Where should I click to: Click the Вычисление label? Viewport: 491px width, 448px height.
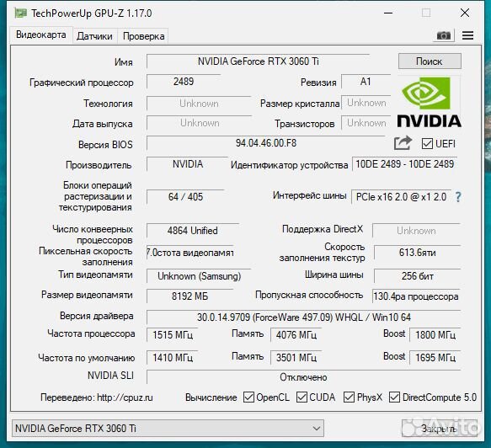coord(211,397)
